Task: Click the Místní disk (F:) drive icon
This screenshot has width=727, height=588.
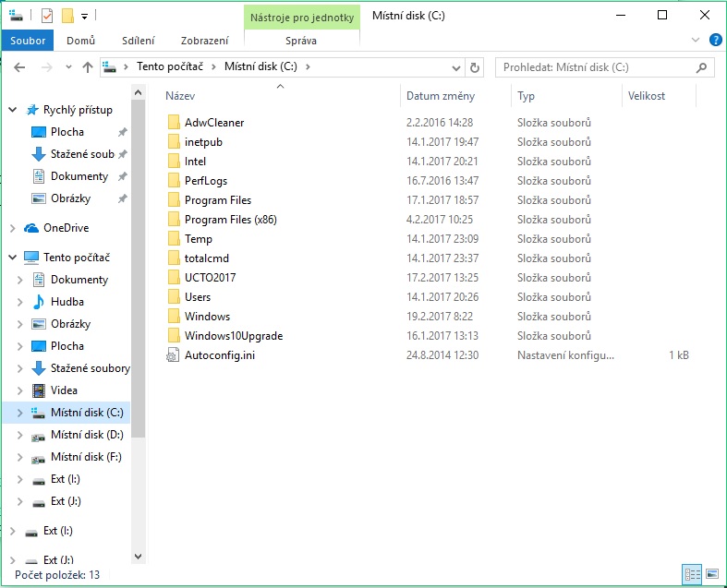Action: click(38, 458)
